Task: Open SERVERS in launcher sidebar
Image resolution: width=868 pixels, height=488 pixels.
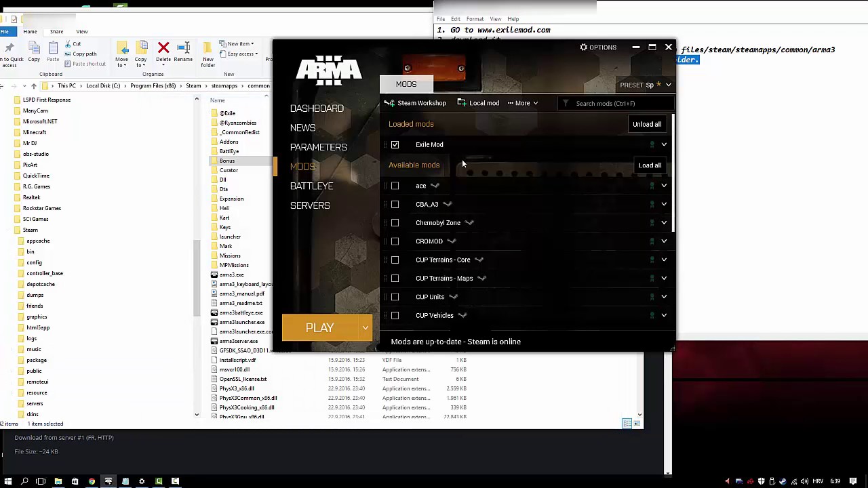Action: tap(310, 205)
